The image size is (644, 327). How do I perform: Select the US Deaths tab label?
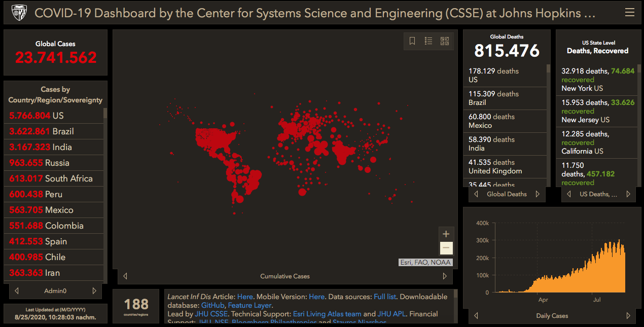click(x=598, y=194)
